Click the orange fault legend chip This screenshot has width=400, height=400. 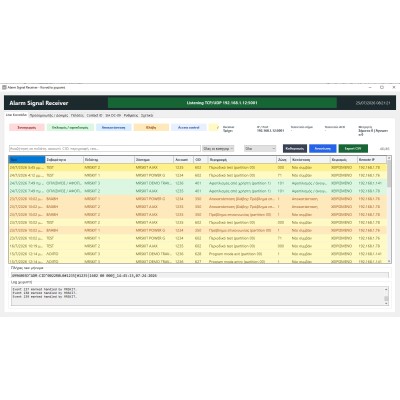pyautogui.click(x=151, y=127)
